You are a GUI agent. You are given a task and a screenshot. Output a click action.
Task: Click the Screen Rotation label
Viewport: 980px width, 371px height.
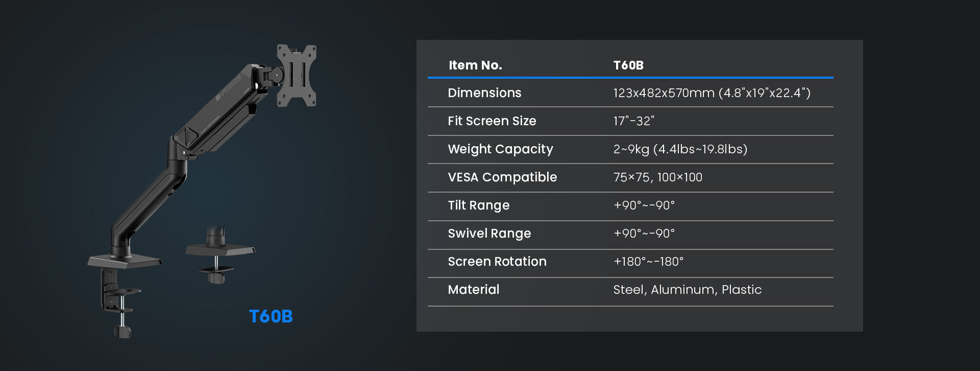coord(497,262)
